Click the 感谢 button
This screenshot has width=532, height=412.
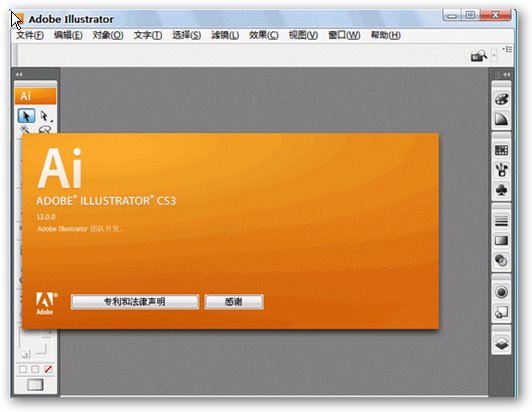(x=234, y=302)
